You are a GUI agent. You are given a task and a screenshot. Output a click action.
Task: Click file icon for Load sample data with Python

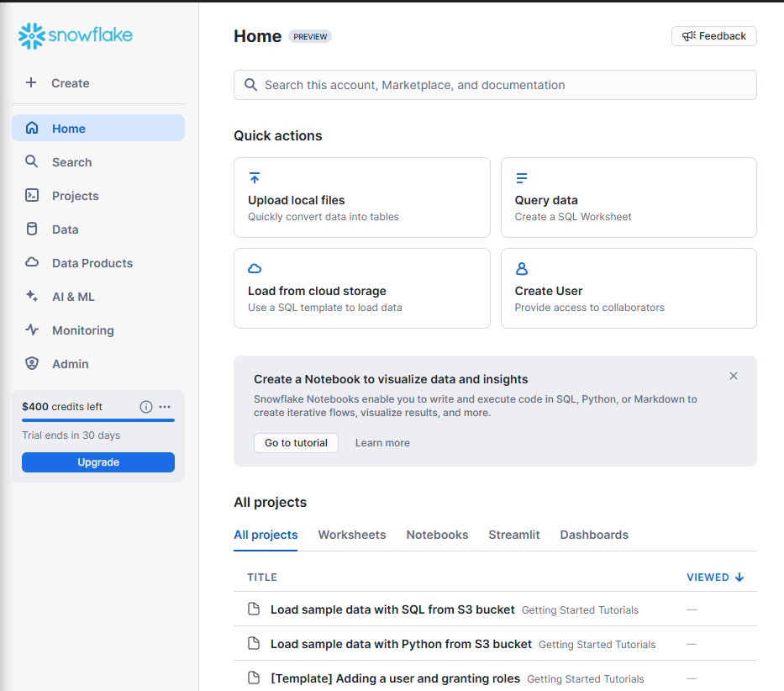click(254, 643)
